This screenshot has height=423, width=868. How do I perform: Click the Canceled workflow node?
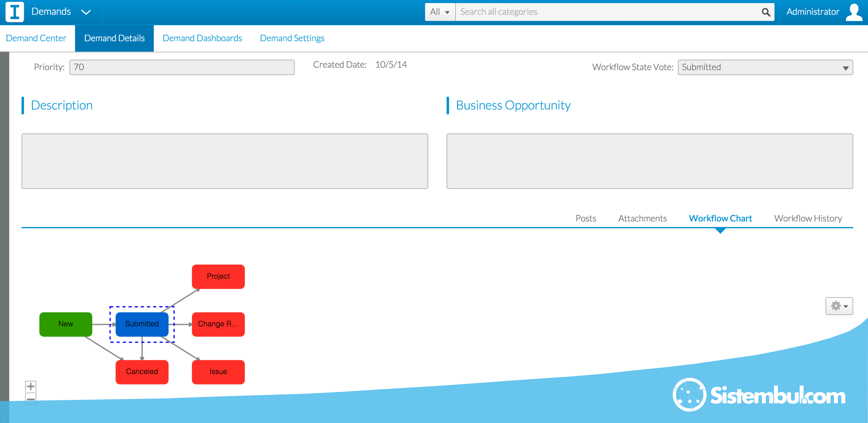coord(142,372)
